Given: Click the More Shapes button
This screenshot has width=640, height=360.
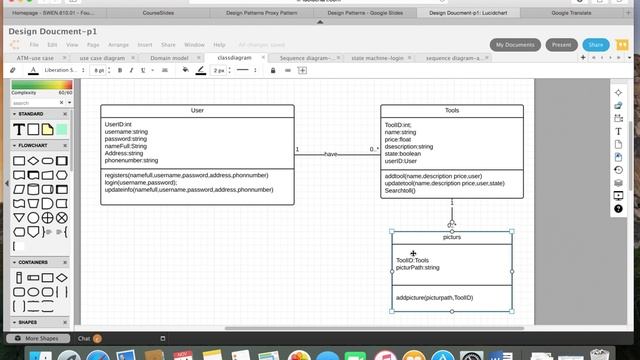Looking at the screenshot, I should (x=38, y=338).
